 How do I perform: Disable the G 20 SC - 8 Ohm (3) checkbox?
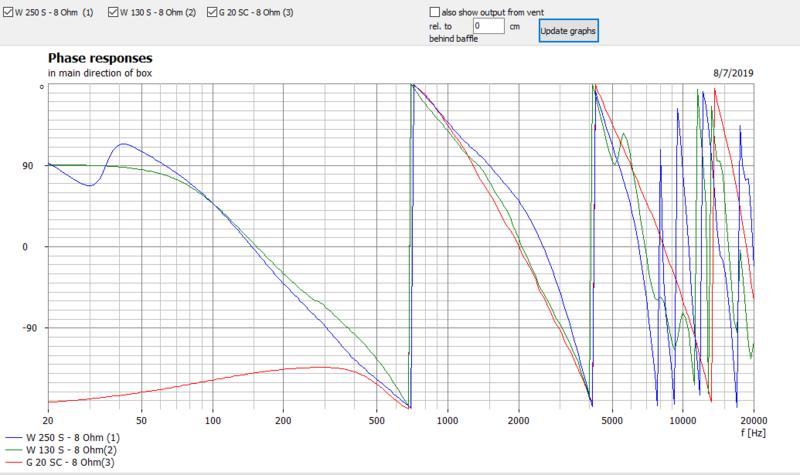[x=211, y=13]
